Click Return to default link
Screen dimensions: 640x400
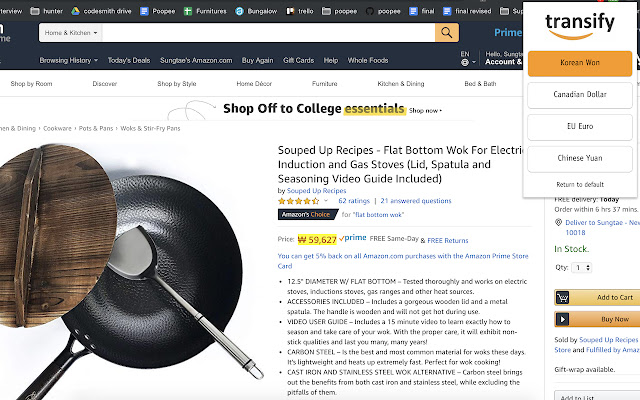[x=580, y=185]
